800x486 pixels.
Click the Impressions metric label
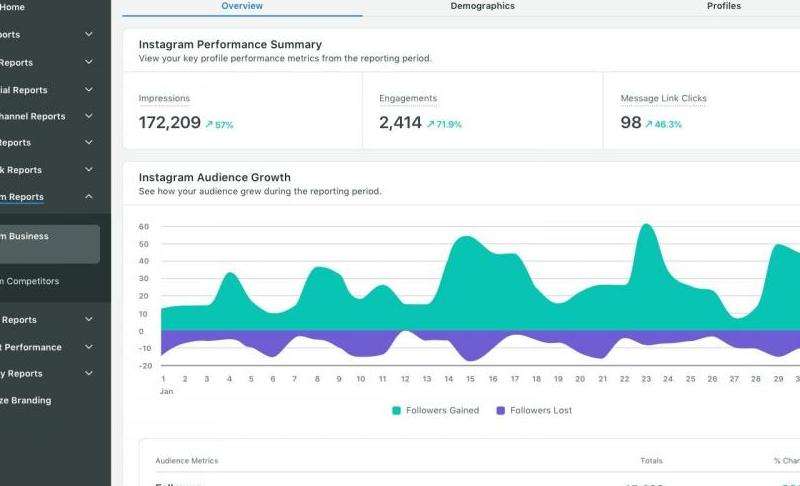tap(164, 98)
